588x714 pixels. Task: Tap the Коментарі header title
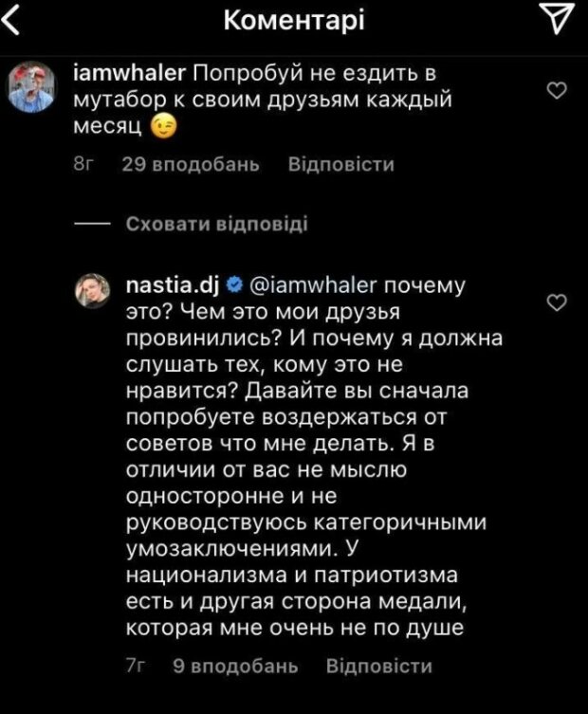tap(293, 21)
